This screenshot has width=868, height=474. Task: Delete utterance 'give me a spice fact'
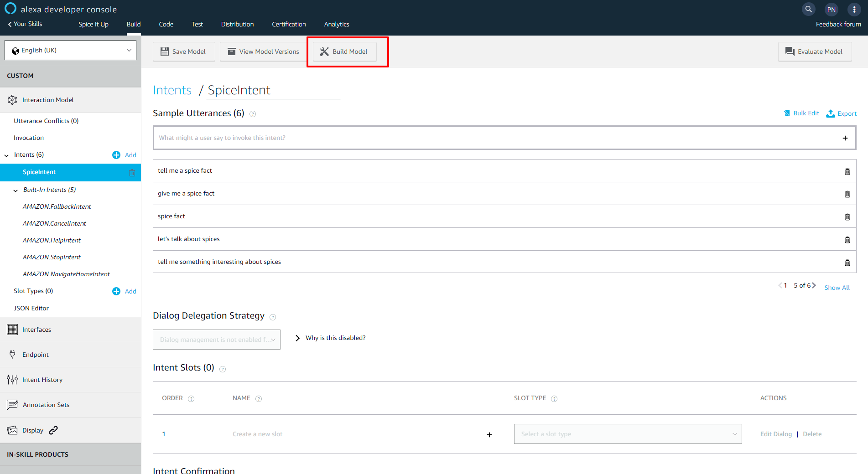847,194
